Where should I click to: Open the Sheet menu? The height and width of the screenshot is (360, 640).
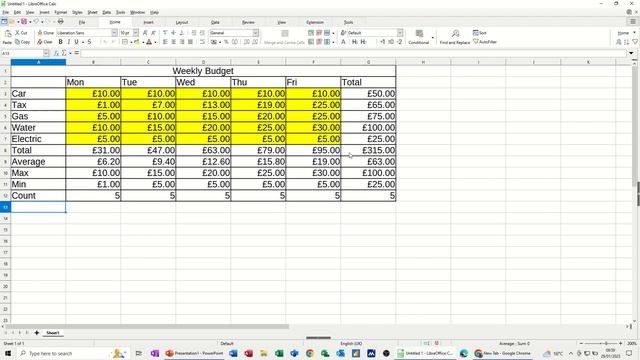click(x=92, y=12)
